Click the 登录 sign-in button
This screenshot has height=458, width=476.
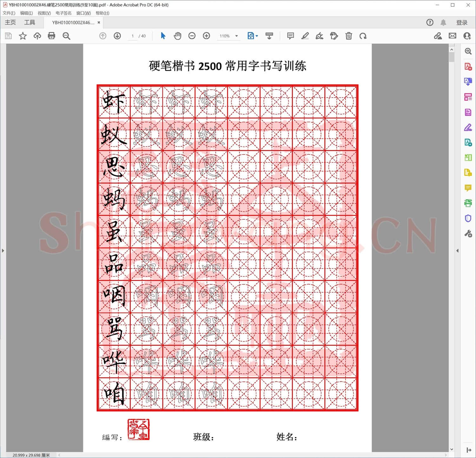(462, 23)
